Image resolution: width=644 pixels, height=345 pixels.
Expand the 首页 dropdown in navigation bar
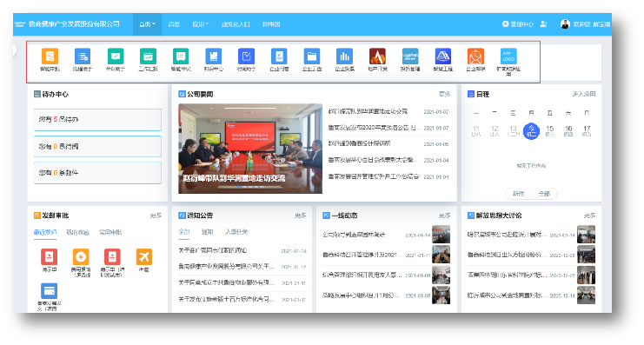(x=147, y=24)
